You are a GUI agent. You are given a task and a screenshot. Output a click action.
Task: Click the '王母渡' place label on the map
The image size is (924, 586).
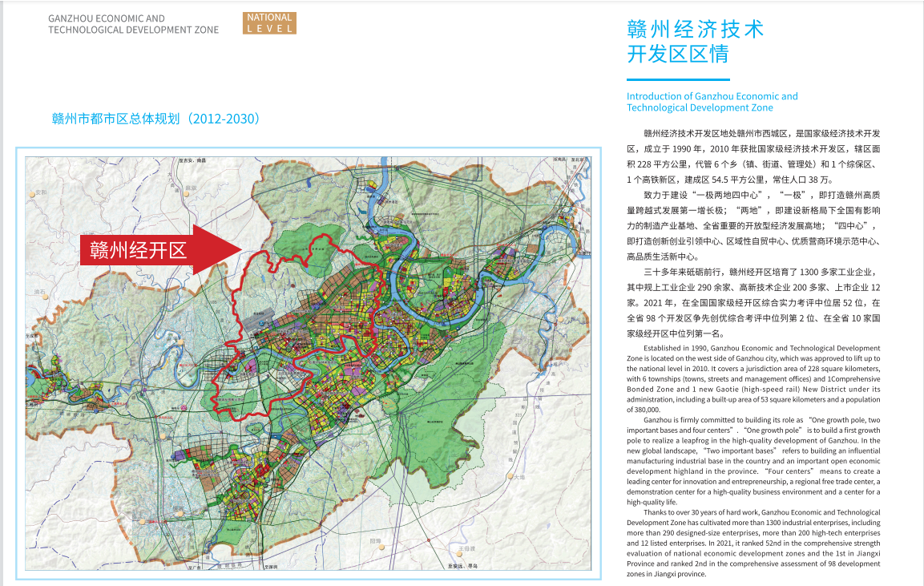[466, 549]
